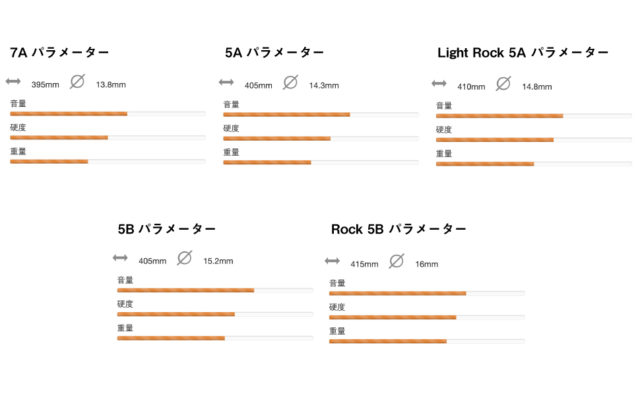640x396 pixels.
Task: Click the diameter icon beside 16mm
Action: (396, 261)
